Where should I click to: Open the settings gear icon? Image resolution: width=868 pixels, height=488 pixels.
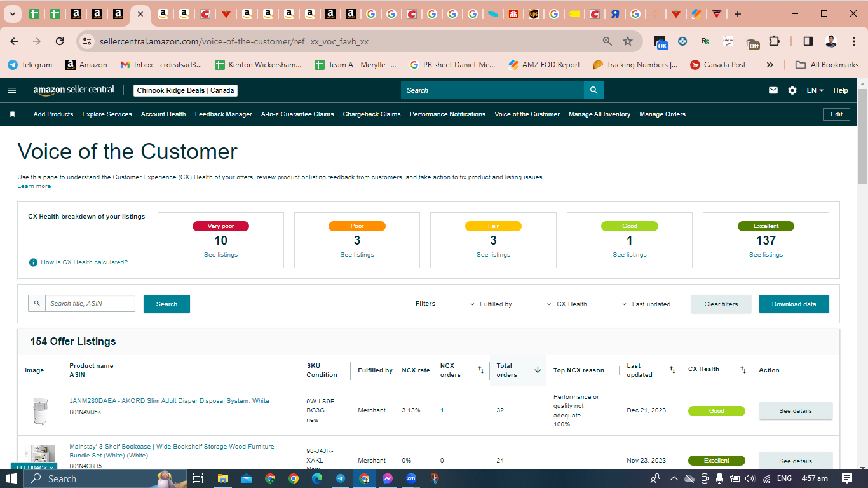tap(792, 90)
